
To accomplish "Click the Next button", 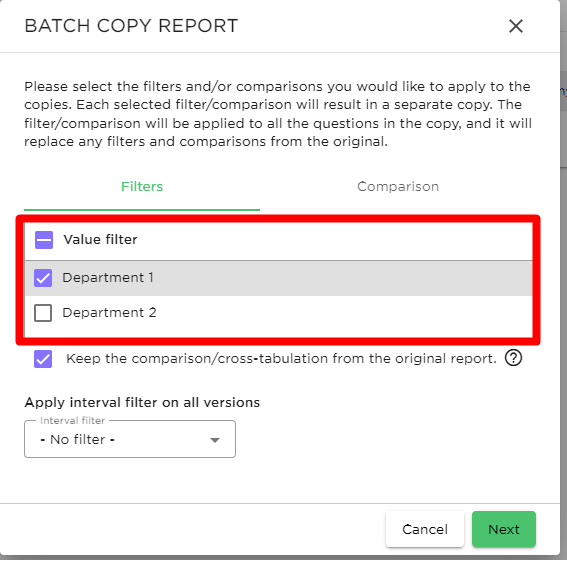I will click(504, 529).
